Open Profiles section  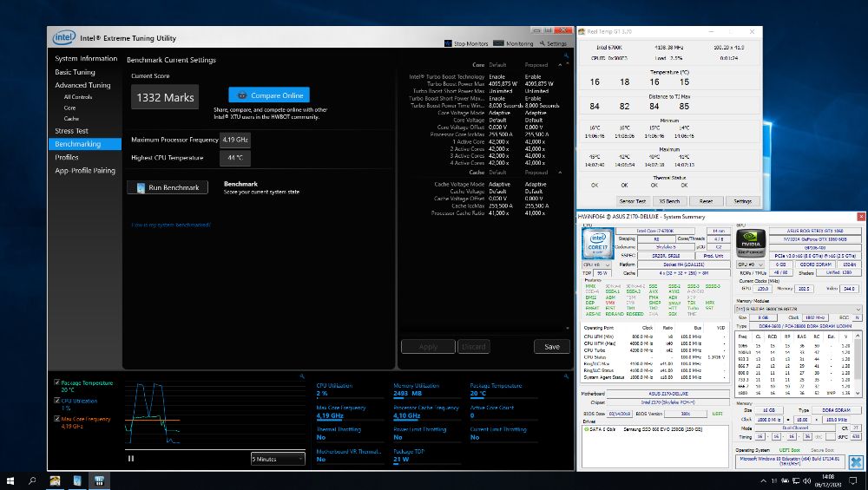pos(67,157)
